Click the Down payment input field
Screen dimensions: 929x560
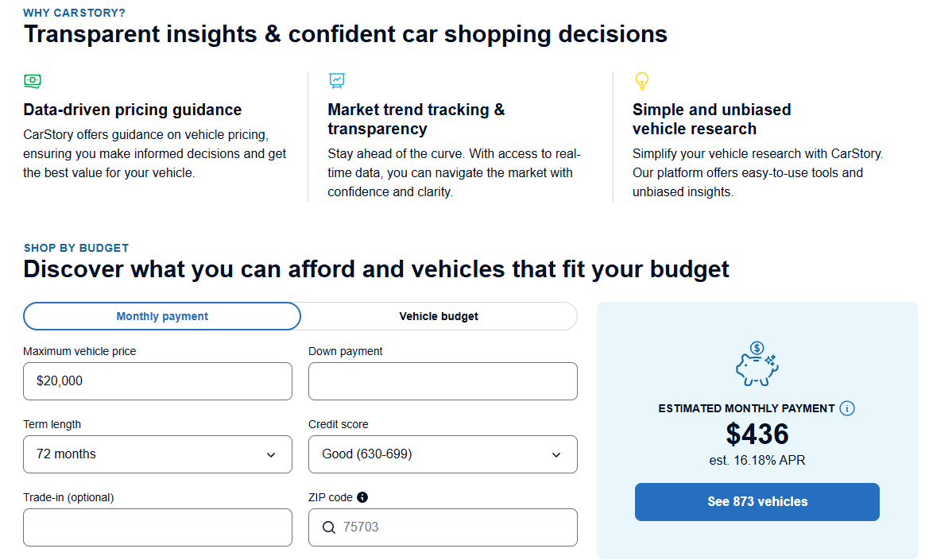pyautogui.click(x=443, y=381)
